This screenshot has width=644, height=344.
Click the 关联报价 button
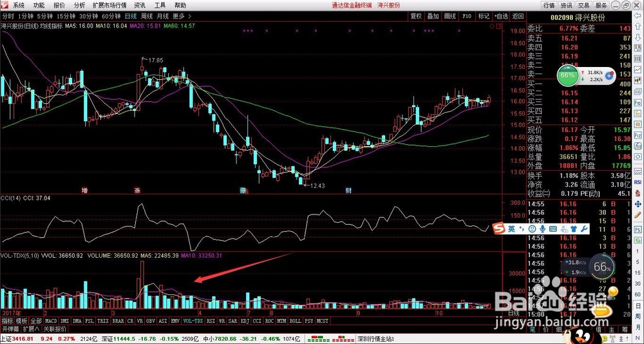55,329
